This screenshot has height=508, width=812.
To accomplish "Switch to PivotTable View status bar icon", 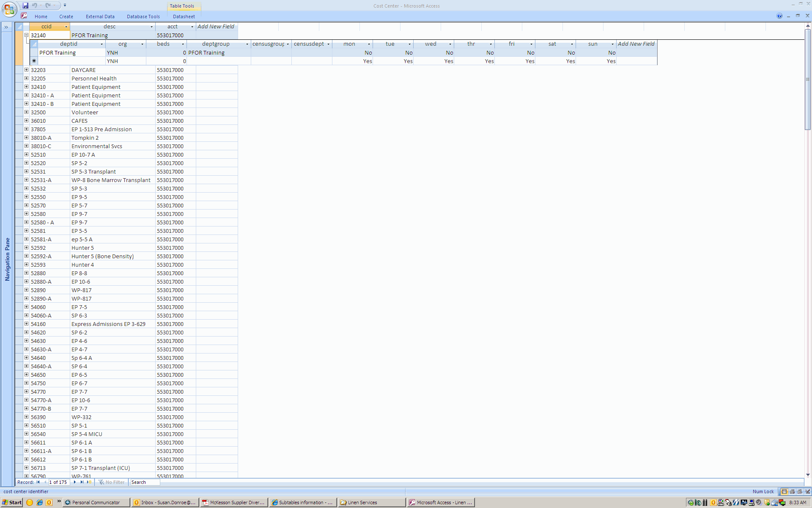I will point(792,491).
